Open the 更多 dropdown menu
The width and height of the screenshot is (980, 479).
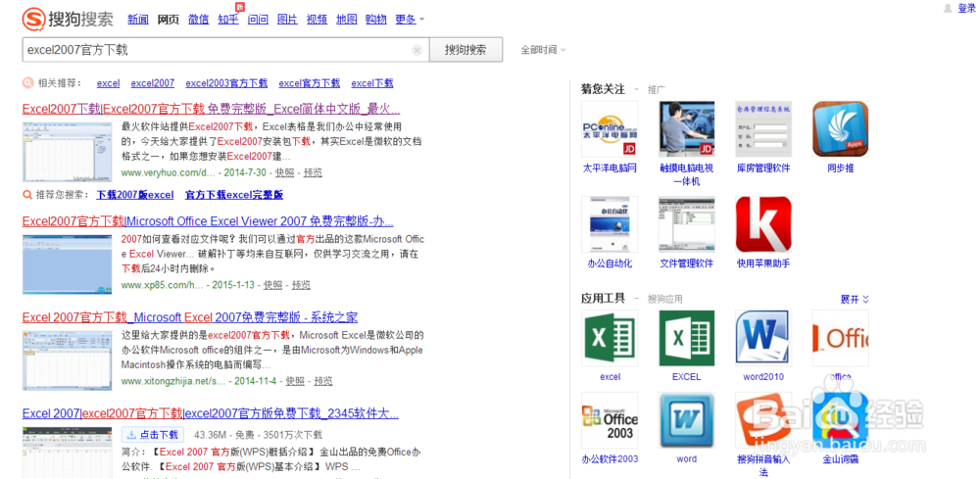click(410, 20)
